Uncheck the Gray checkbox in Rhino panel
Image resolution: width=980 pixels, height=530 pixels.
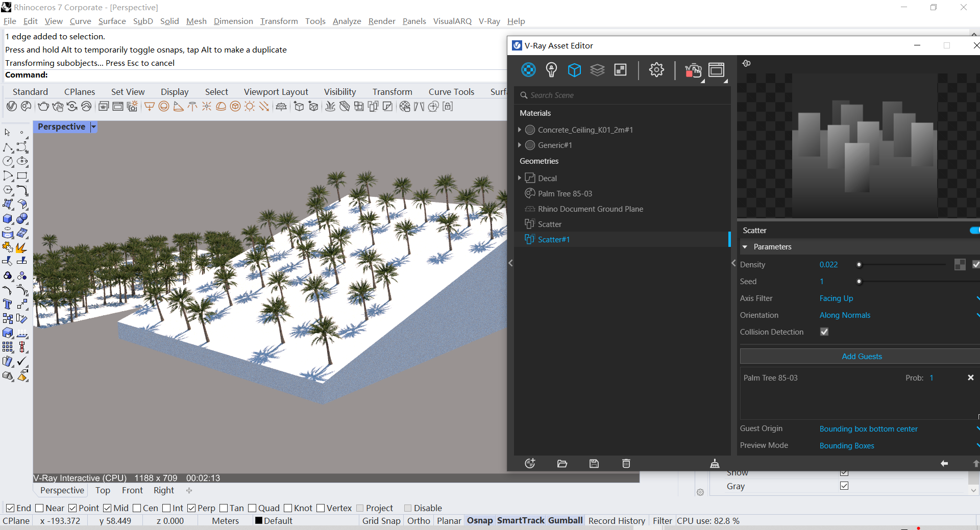844,486
